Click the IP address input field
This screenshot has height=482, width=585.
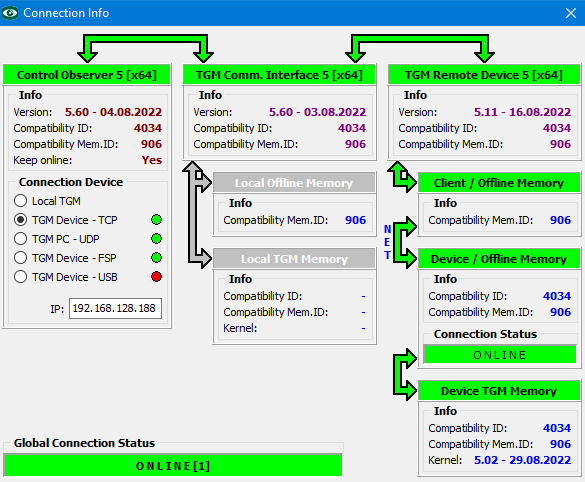(115, 308)
